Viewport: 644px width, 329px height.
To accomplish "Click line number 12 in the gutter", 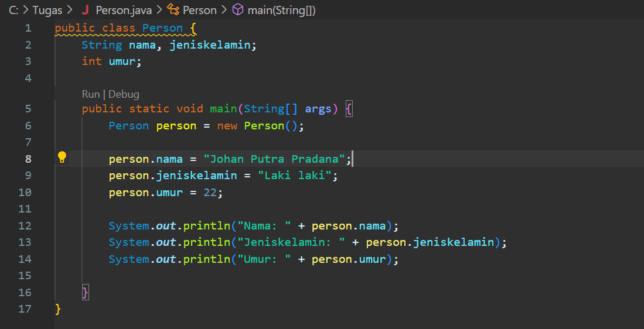I will (x=25, y=225).
